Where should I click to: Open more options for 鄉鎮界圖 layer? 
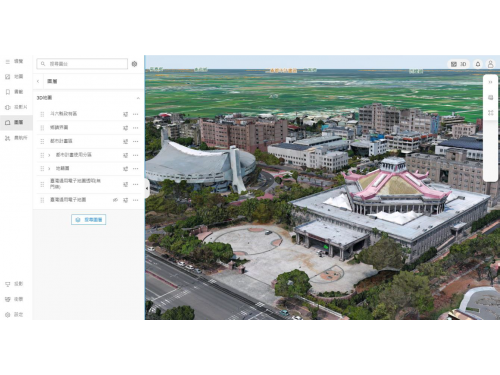pos(135,128)
